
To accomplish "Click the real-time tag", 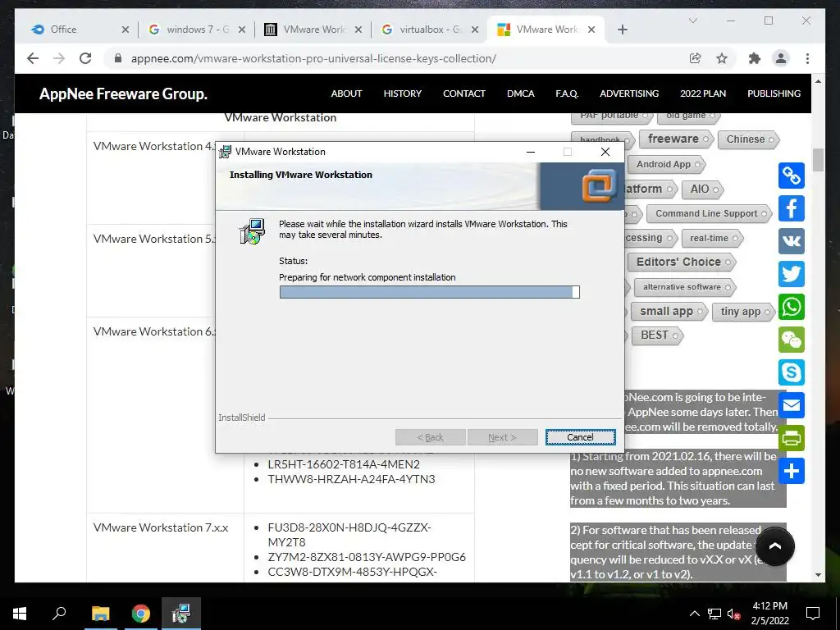I will click(712, 239).
